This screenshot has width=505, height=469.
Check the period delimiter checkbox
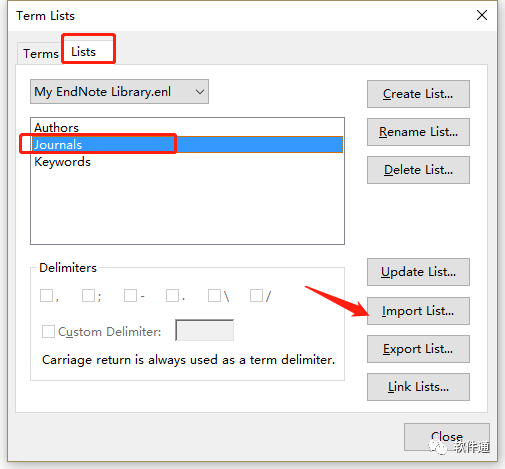click(x=172, y=295)
